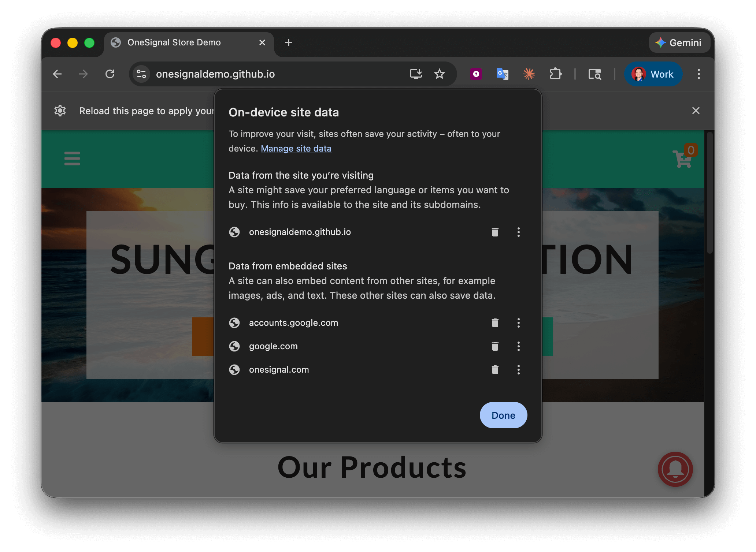Open more options for accounts.google.com

pyautogui.click(x=518, y=323)
